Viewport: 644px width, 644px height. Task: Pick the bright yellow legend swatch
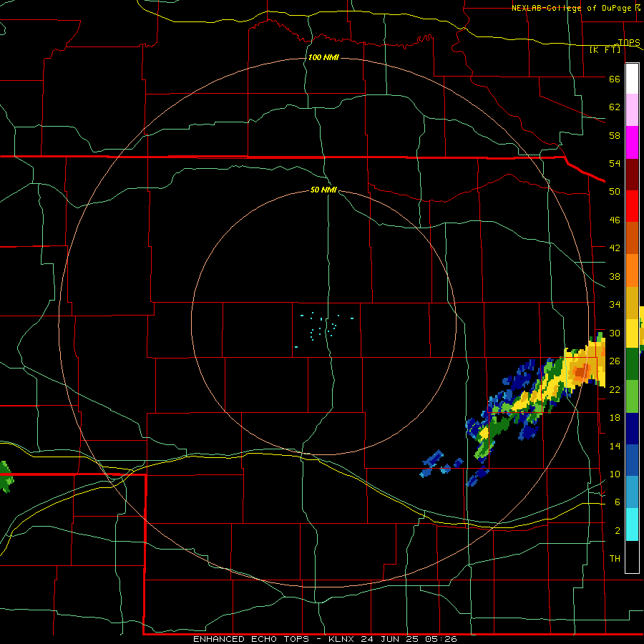tap(632, 333)
